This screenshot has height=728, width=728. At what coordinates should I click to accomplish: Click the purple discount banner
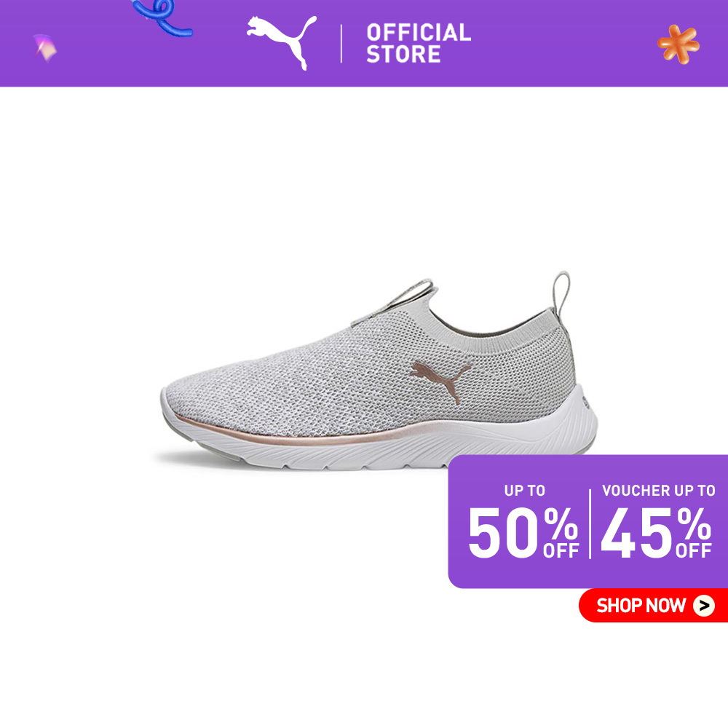click(587, 521)
